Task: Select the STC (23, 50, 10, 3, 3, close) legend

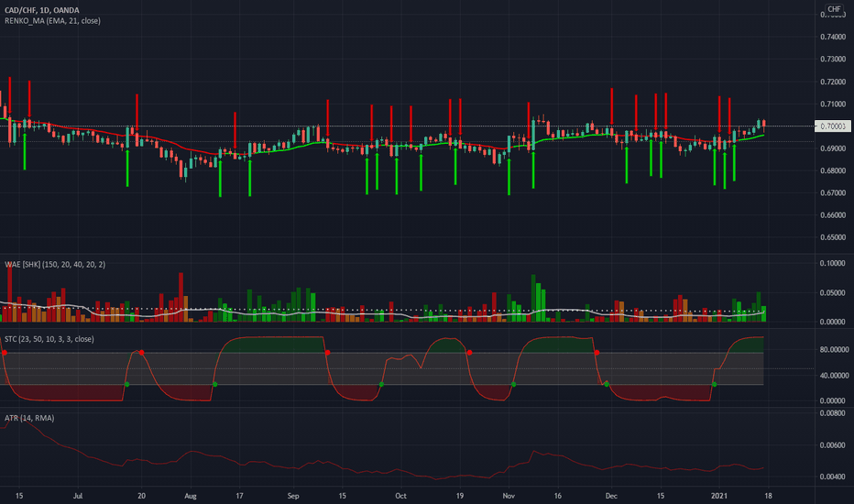Action: (x=49, y=339)
